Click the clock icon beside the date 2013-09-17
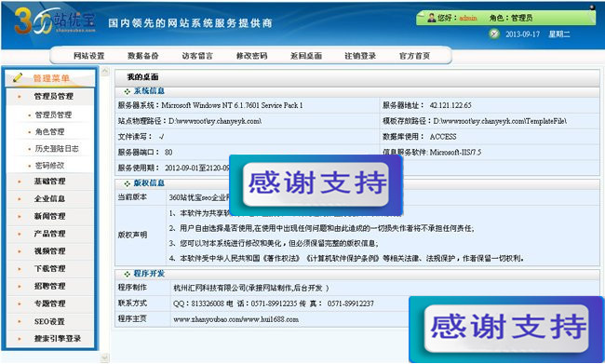 [x=494, y=34]
